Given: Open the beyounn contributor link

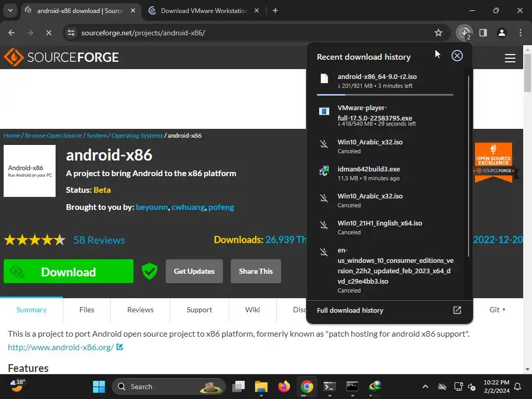Looking at the screenshot, I should (152, 207).
